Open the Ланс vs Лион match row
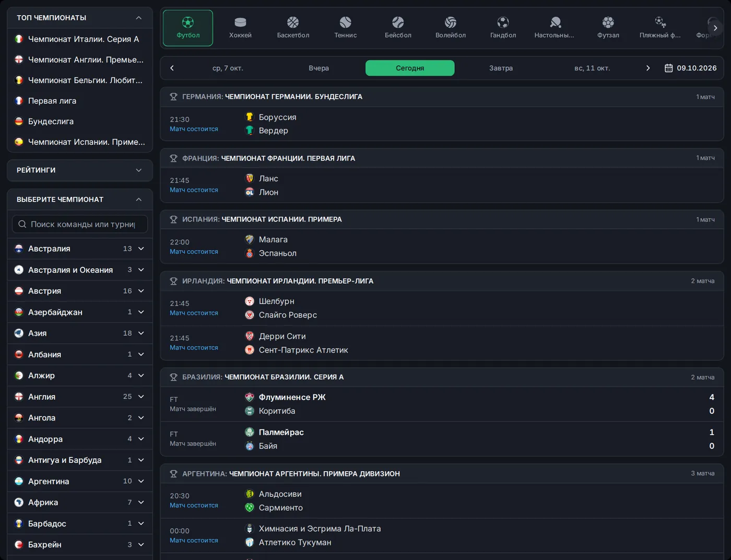This screenshot has width=731, height=560. 442,185
